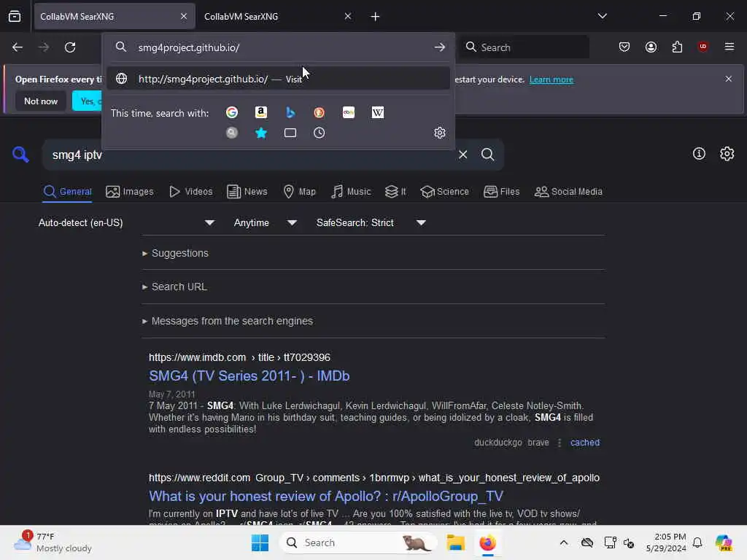This screenshot has width=747, height=560.
Task: Open SearXNG about info icon
Action: 699,154
